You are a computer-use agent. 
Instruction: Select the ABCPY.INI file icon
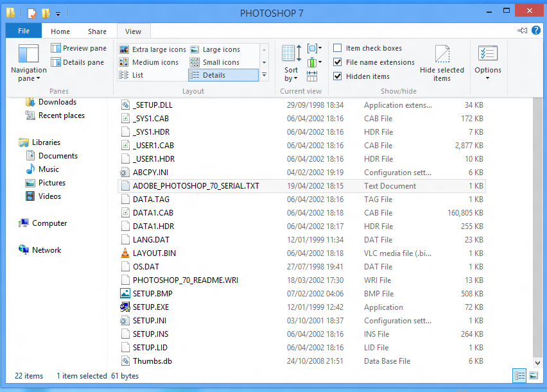125,173
